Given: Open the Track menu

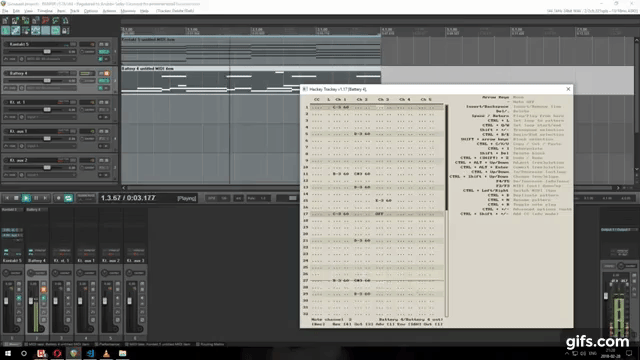Looking at the screenshot, I should point(75,11).
